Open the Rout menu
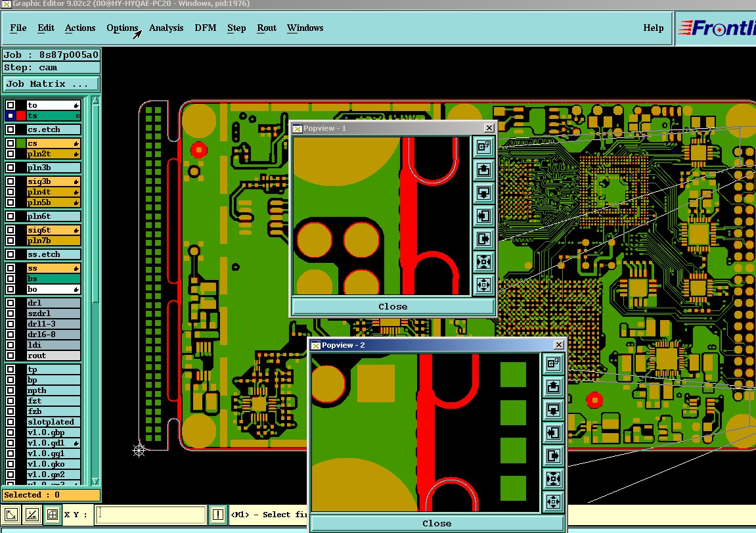 click(267, 28)
